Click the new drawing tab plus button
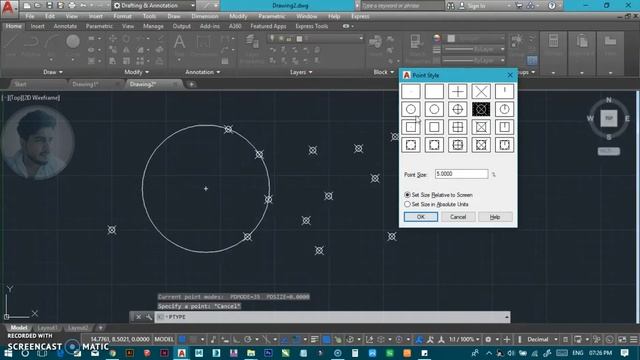640x360 pixels. [x=191, y=84]
